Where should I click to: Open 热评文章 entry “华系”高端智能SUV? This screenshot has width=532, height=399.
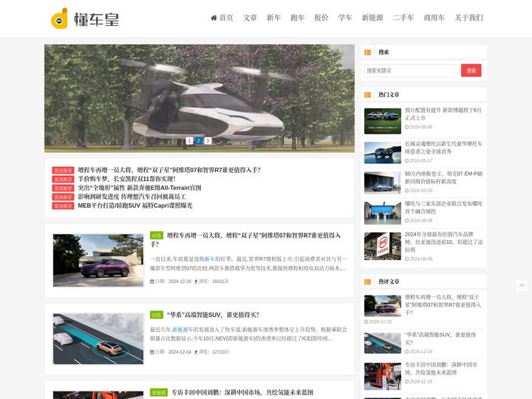tap(440, 338)
